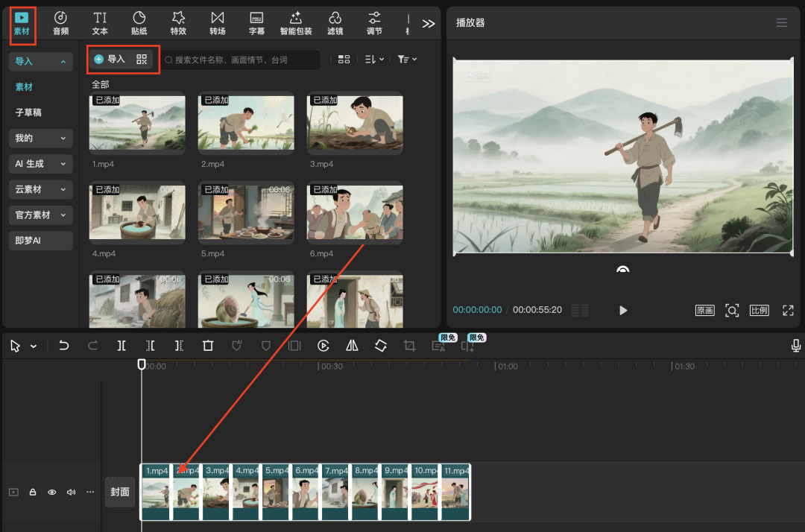Switch to the 特效 effects tab

tap(178, 22)
